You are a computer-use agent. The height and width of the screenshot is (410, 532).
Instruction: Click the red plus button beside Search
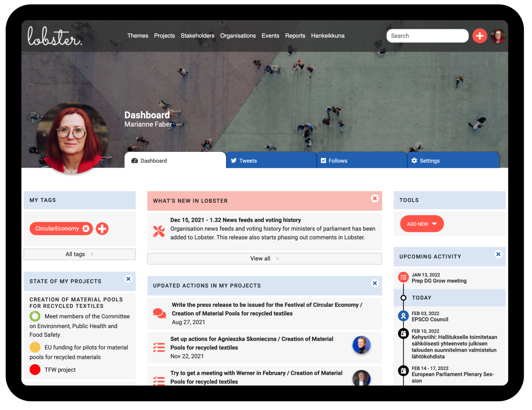pos(480,36)
